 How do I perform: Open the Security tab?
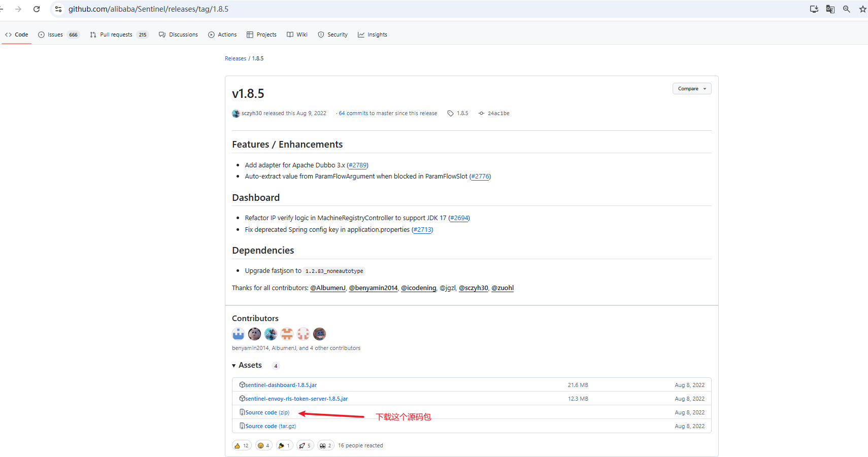pyautogui.click(x=332, y=34)
